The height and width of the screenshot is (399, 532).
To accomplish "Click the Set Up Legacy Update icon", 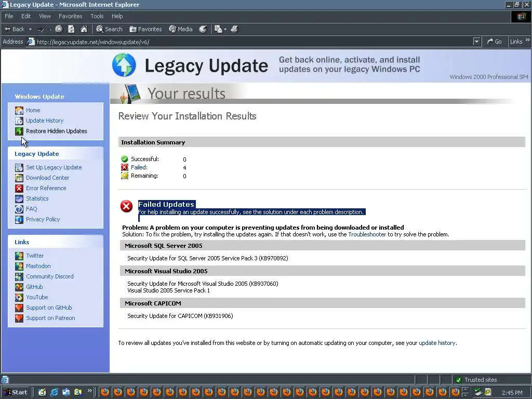I will pyautogui.click(x=19, y=167).
